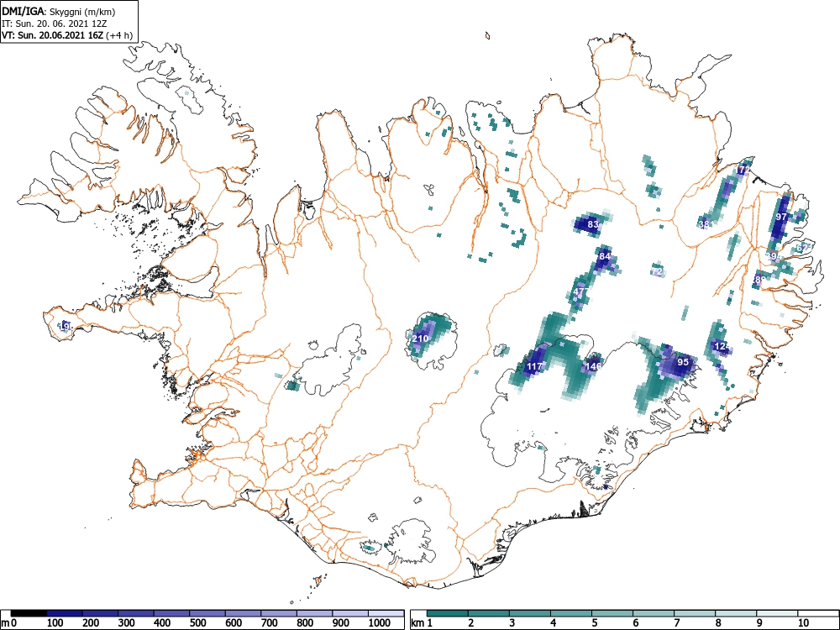The width and height of the screenshot is (840, 630).
Task: Pick the dark blue swatch between 100 and 200
Action: (65, 613)
